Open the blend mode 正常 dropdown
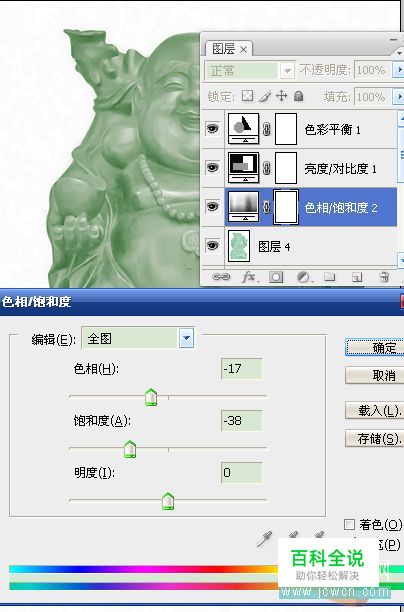 click(287, 71)
